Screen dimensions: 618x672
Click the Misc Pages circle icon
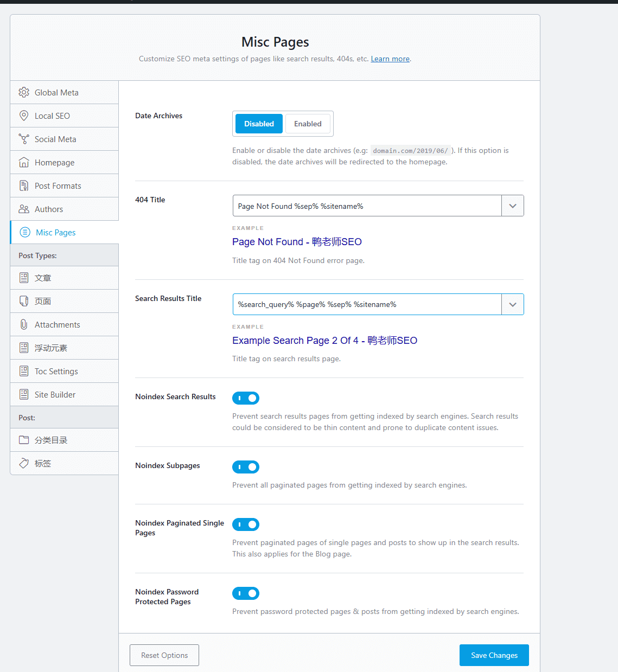tap(25, 232)
